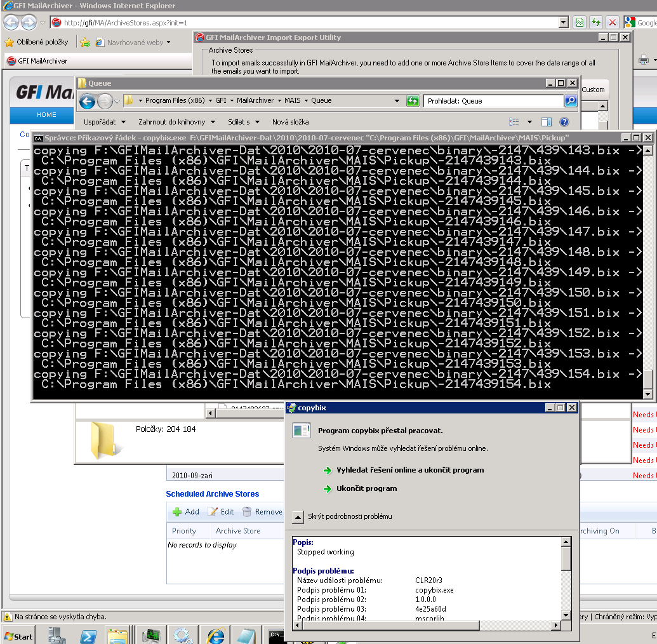The height and width of the screenshot is (644, 657).
Task: Launch PowerShell from taskbar
Action: pos(88,636)
